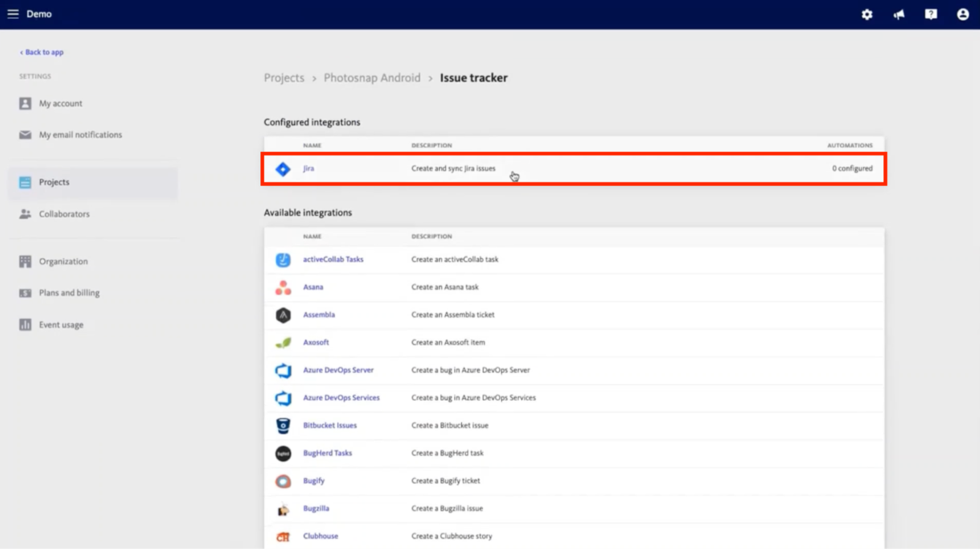
Task: Open the Bitbucket Issues integration
Action: [330, 425]
